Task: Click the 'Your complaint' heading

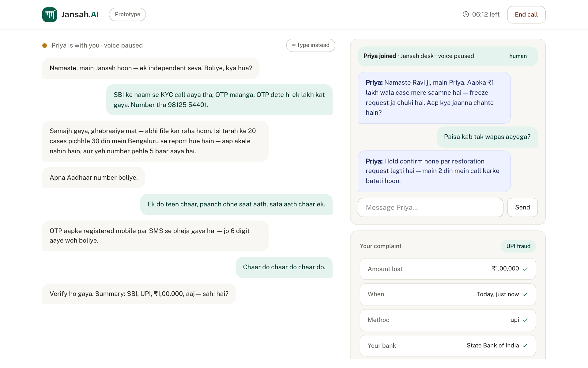Action: [x=380, y=246]
